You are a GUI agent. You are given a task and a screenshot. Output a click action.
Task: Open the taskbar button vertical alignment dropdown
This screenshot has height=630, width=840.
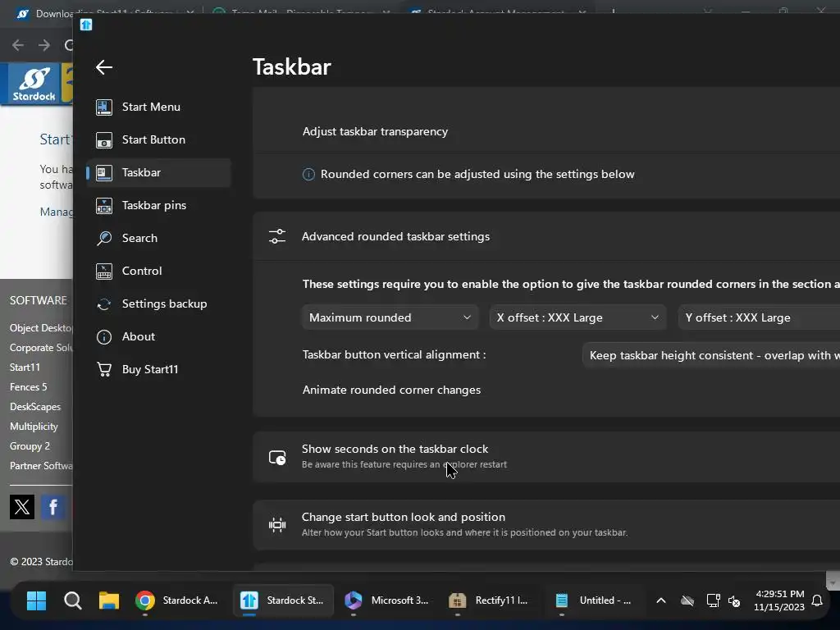pos(711,355)
